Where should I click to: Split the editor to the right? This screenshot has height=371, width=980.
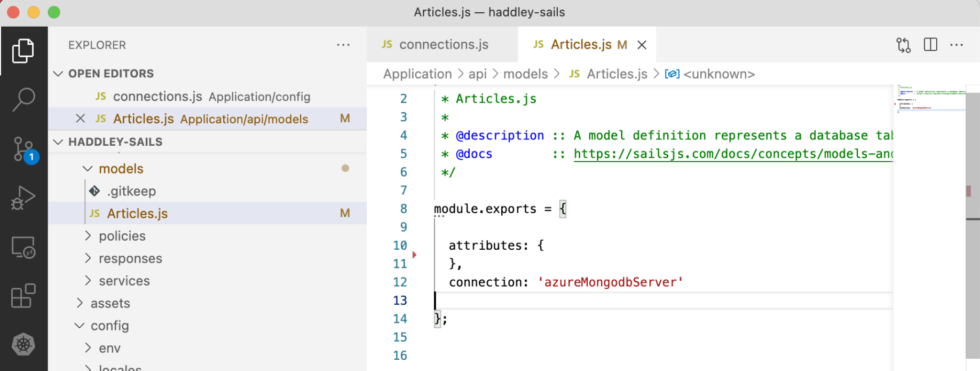(930, 45)
